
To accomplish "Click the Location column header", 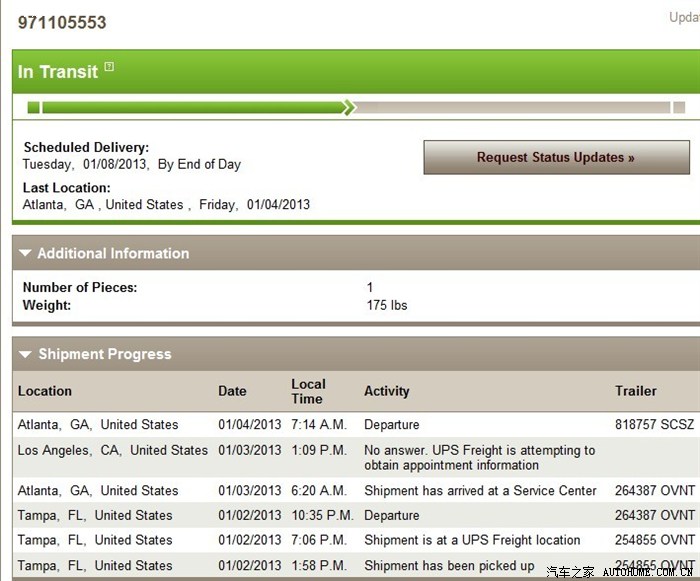I will 45,391.
